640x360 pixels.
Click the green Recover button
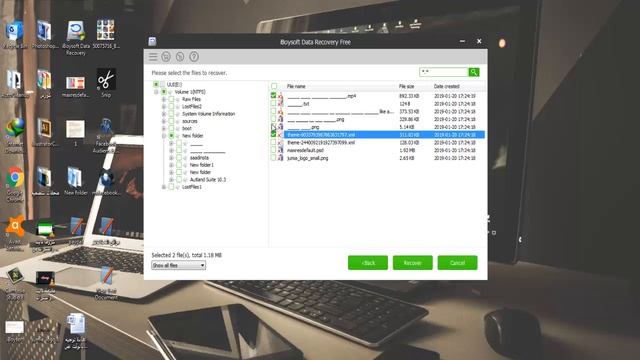pyautogui.click(x=413, y=263)
